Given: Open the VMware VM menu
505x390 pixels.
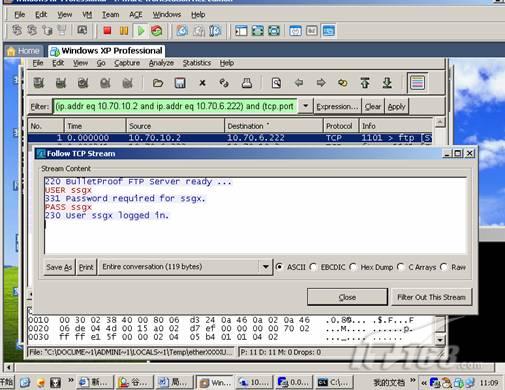Looking at the screenshot, I should click(87, 15).
